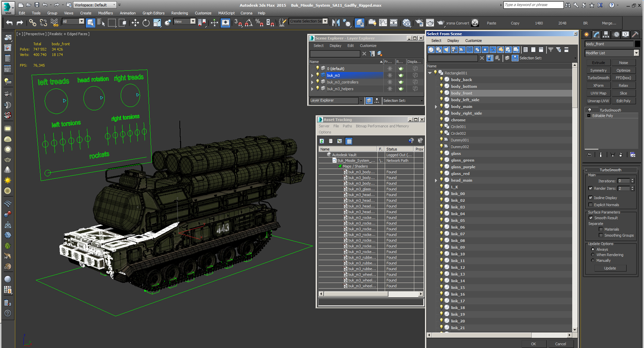Image resolution: width=644 pixels, height=348 pixels.
Task: Switch to the Create command panel tab
Action: [x=587, y=34]
